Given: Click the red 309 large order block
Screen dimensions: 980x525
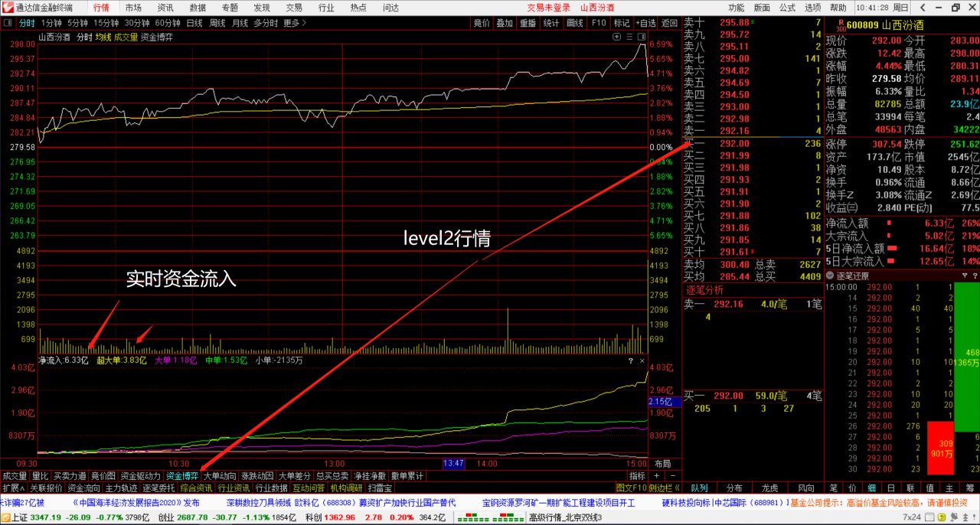Looking at the screenshot, I should click(940, 448).
